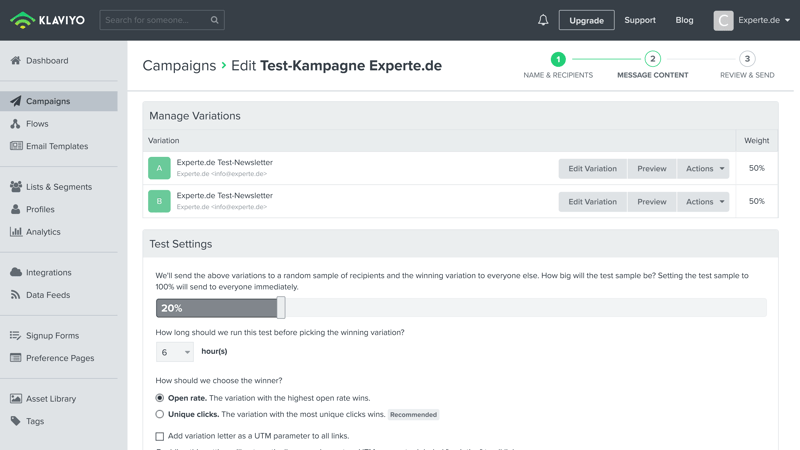Open the test duration hours dropdown
The width and height of the screenshot is (800, 450).
coord(175,352)
